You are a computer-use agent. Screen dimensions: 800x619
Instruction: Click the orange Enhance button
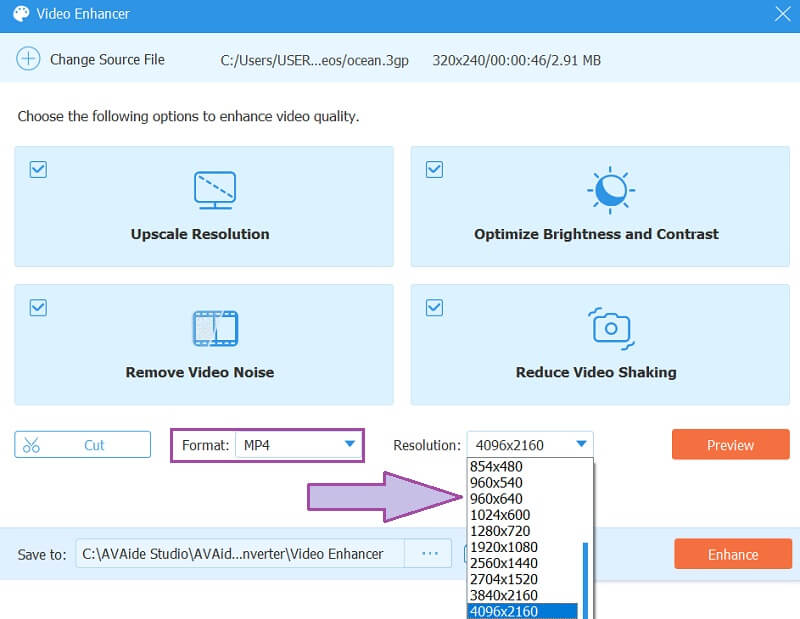733,554
